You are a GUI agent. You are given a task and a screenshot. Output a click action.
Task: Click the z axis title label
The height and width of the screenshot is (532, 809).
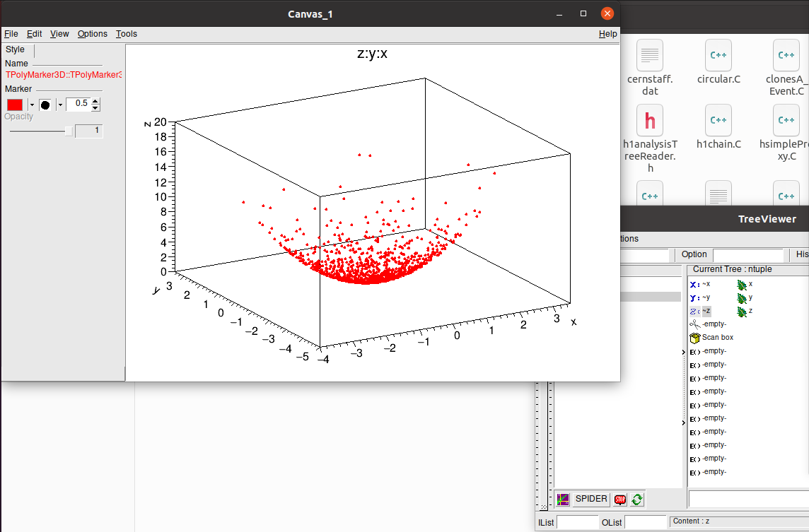[148, 124]
